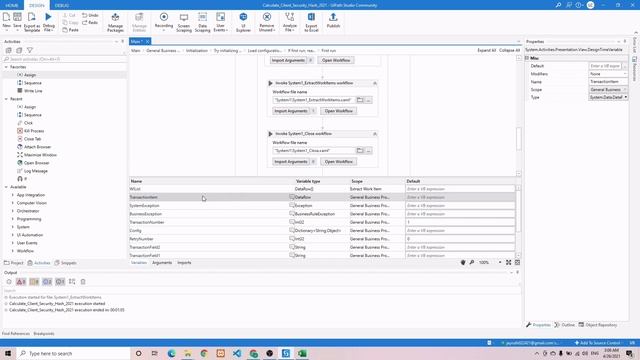Open the Object Repository tab
This screenshot has height=360, width=640.
coord(598,325)
